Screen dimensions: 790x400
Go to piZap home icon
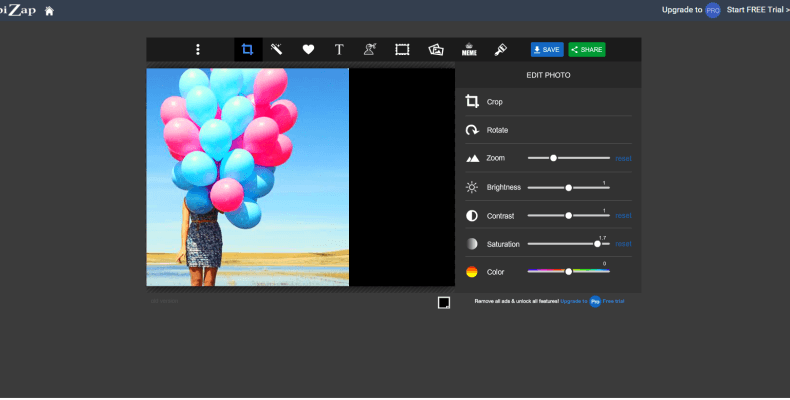tap(49, 11)
